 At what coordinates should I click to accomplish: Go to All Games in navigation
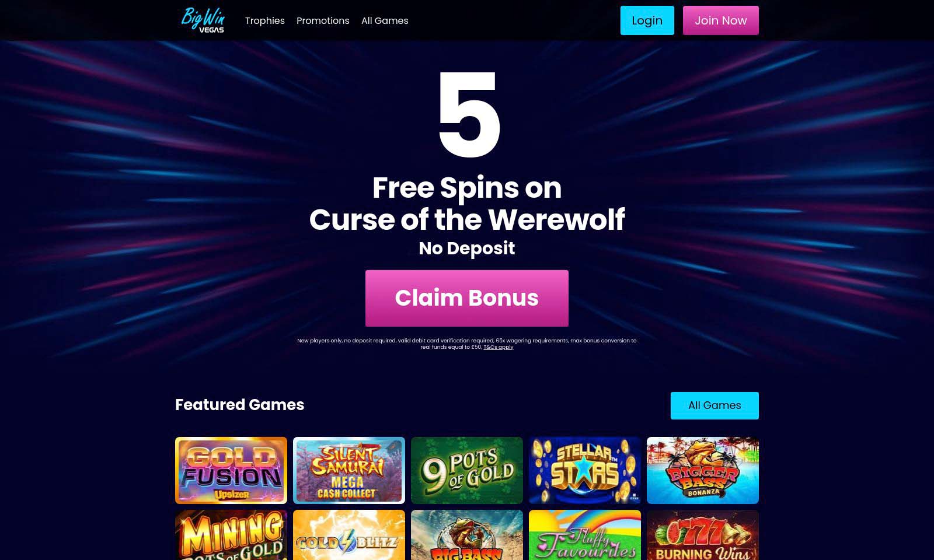coord(385,20)
